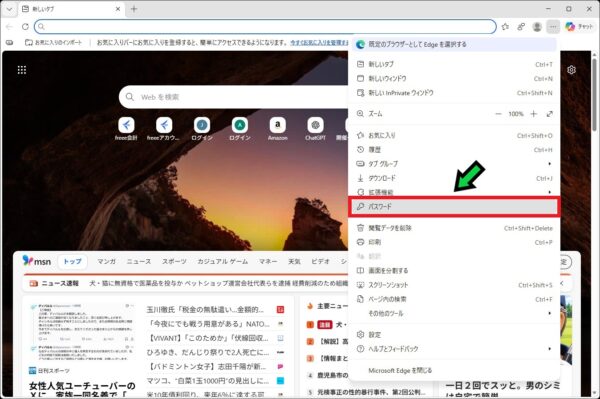Viewport: 600px width, 399px height.
Task: Open headline 【VIVANT】「このためか」
Action: pyautogui.click(x=207, y=338)
